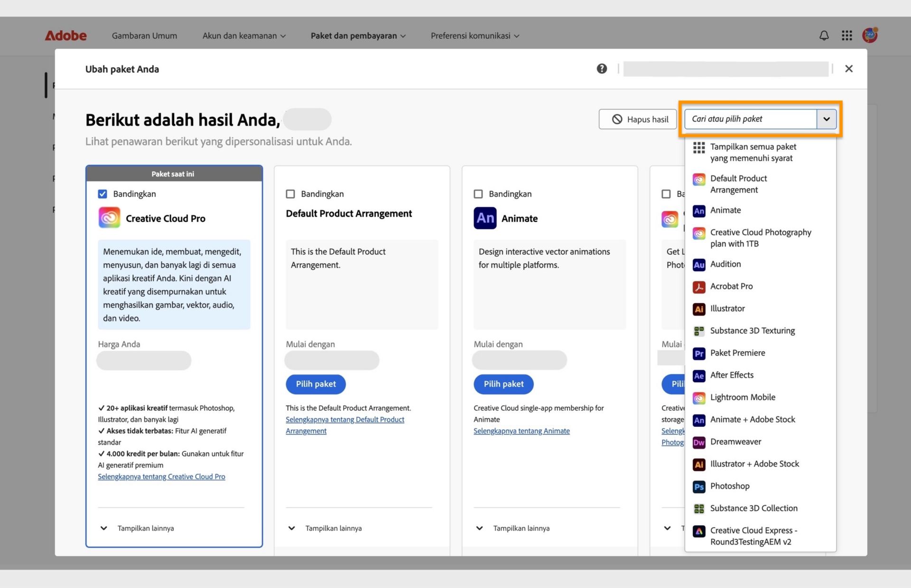Click the Hapus hasil button
Image resolution: width=911 pixels, height=588 pixels.
coord(640,119)
